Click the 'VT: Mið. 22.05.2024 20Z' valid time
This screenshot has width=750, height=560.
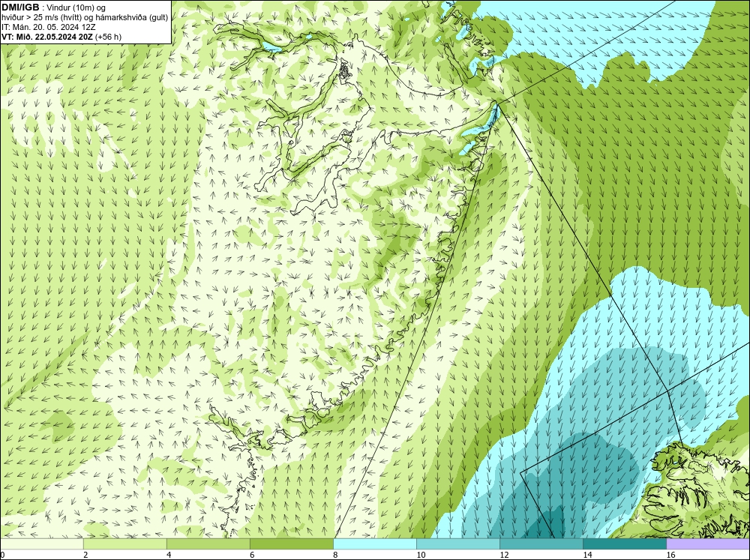(47, 36)
